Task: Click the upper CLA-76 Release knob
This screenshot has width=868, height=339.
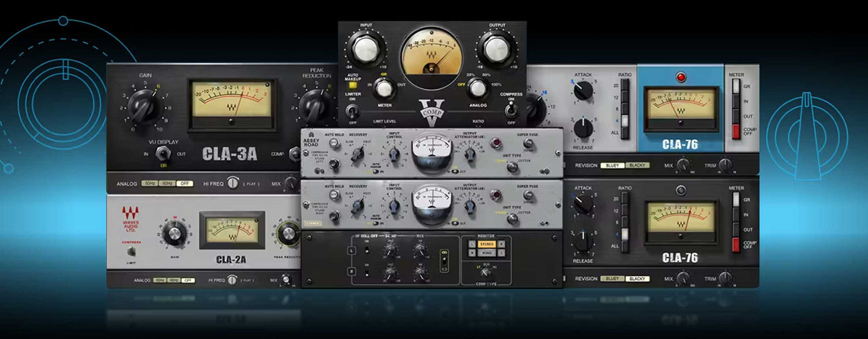Action: pos(583,128)
